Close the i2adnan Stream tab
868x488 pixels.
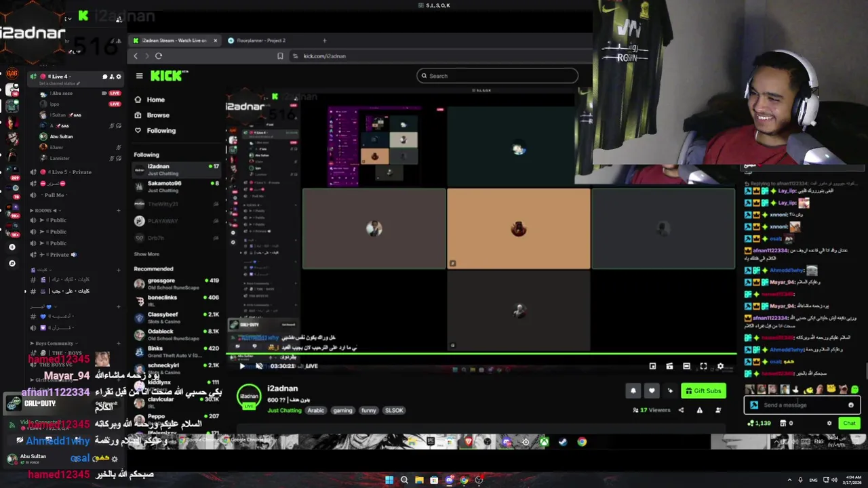coord(216,41)
